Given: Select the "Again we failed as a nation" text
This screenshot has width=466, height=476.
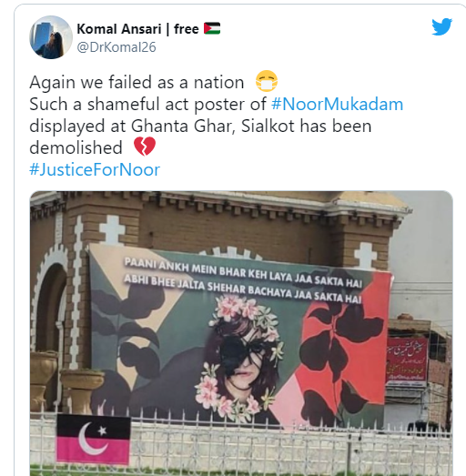Looking at the screenshot, I should click(137, 82).
